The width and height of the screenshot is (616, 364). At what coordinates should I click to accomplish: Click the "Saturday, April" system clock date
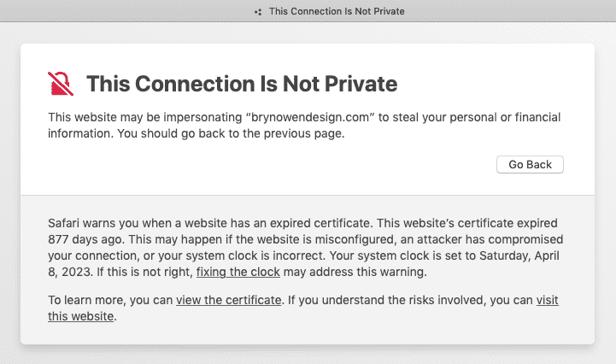(x=519, y=255)
